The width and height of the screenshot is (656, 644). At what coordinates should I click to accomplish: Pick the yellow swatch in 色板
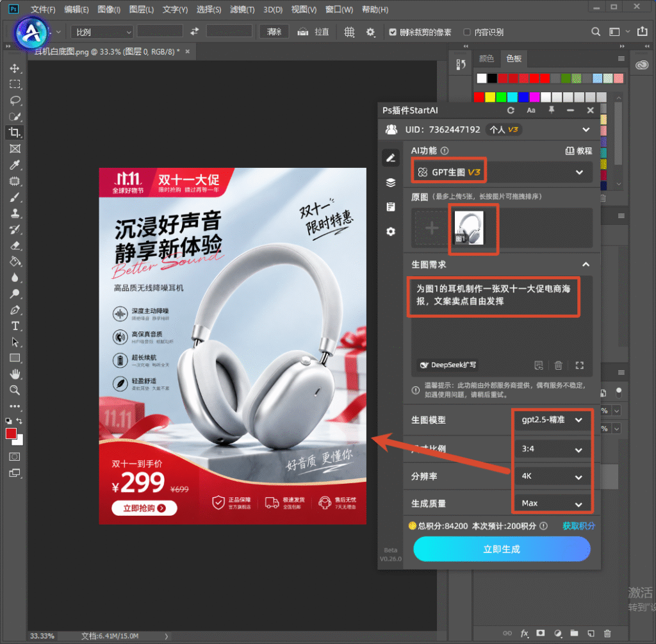490,97
